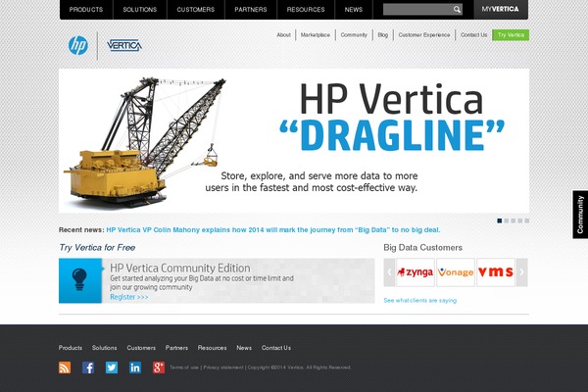Open the Privacy statement link
Screen dimensions: 588x392
[223, 367]
